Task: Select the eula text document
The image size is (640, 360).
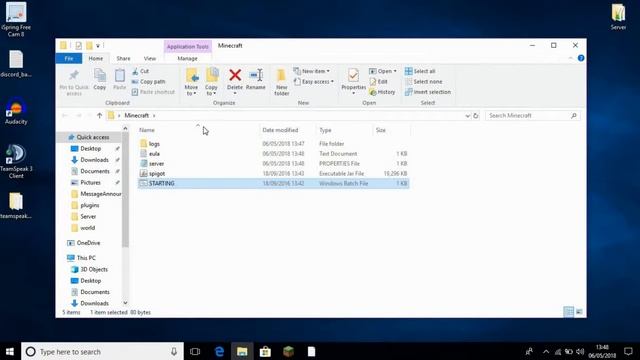Action: [273, 154]
